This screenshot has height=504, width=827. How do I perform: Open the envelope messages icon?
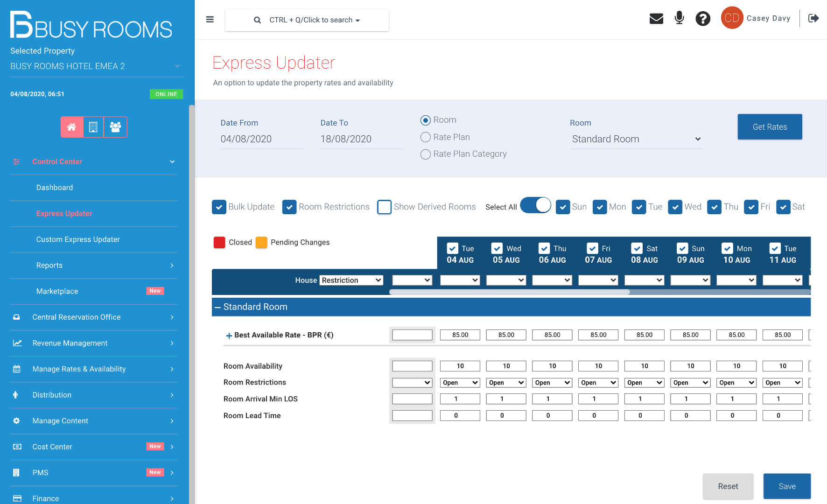coord(656,19)
